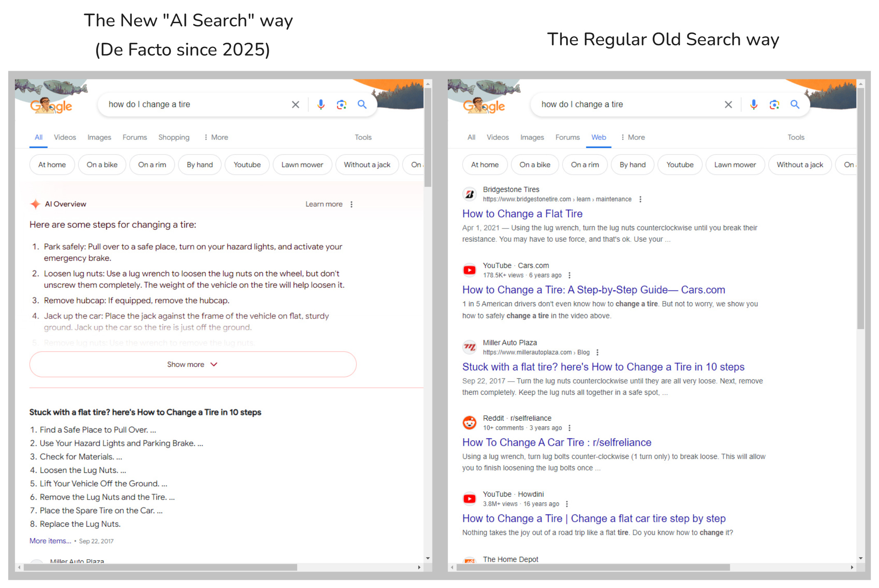Click the More items... link
The width and height of the screenshot is (879, 588).
pyautogui.click(x=50, y=541)
